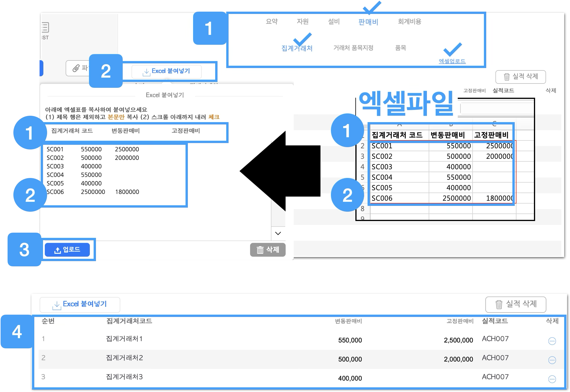Click the delete icon for row 3 집계거래처3

(x=552, y=379)
